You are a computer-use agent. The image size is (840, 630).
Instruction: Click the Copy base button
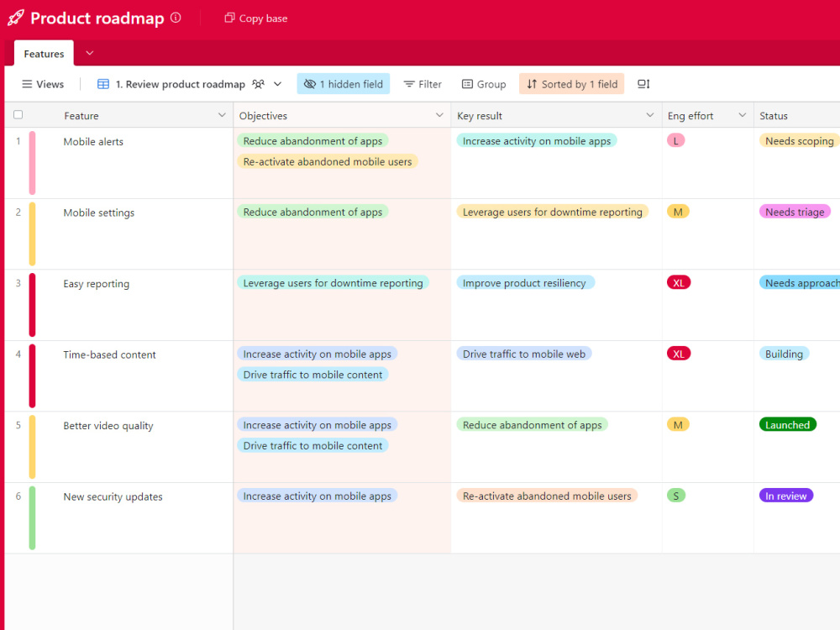coord(255,18)
